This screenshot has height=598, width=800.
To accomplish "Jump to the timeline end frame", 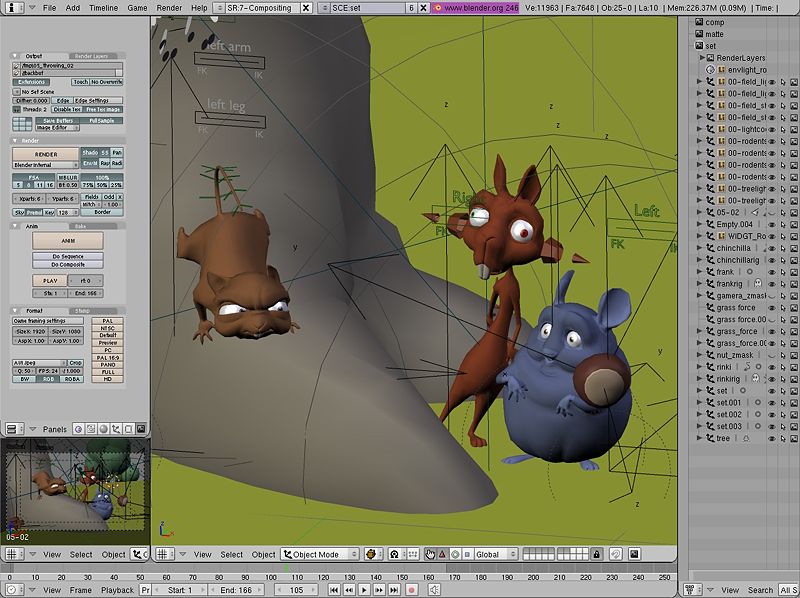I will click(x=394, y=590).
